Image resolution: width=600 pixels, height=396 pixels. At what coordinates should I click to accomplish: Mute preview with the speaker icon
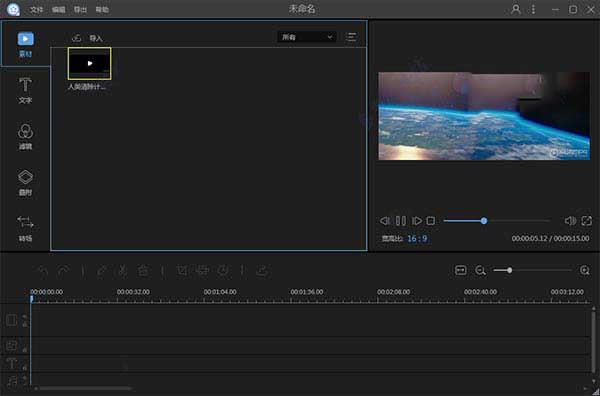tap(570, 221)
